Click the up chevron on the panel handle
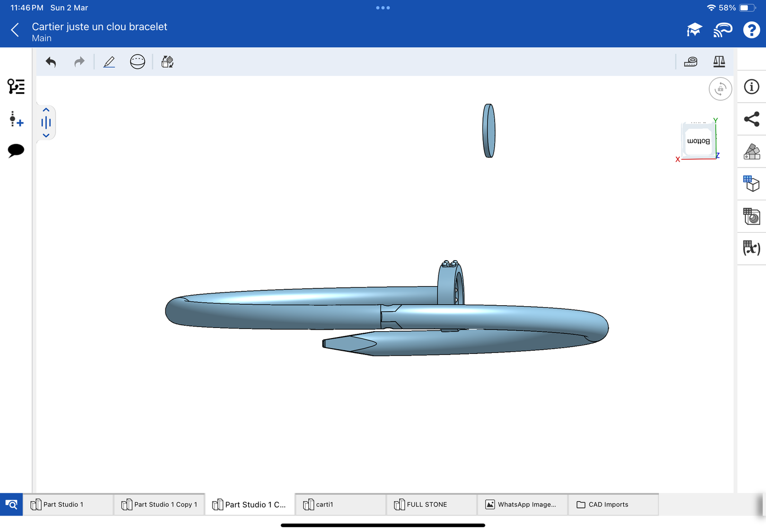The image size is (766, 532). [x=46, y=110]
